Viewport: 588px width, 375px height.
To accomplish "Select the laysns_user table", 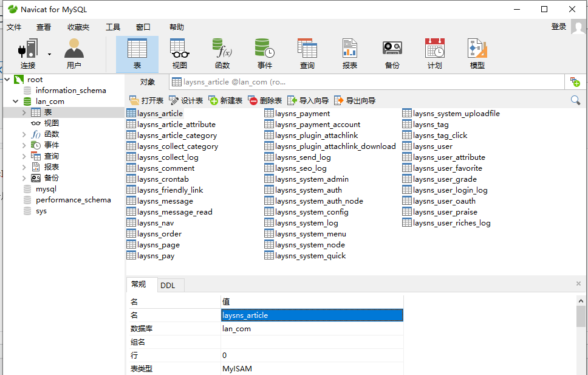I will 432,146.
